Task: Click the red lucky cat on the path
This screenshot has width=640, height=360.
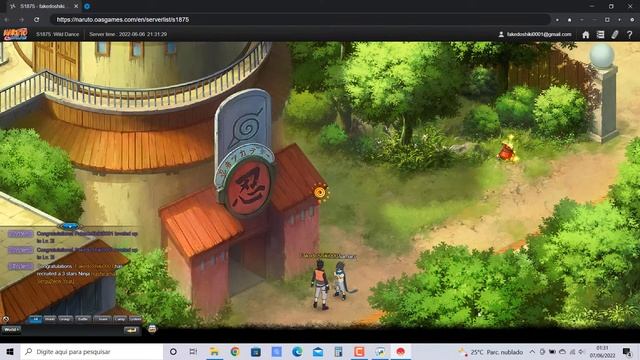Action: pyautogui.click(x=507, y=151)
